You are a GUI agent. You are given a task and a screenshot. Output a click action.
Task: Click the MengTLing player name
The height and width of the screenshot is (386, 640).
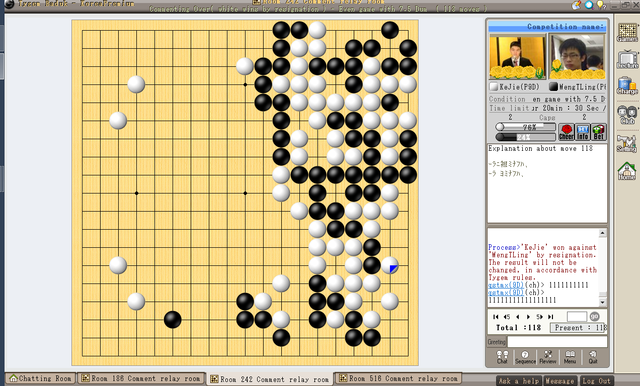coord(582,87)
